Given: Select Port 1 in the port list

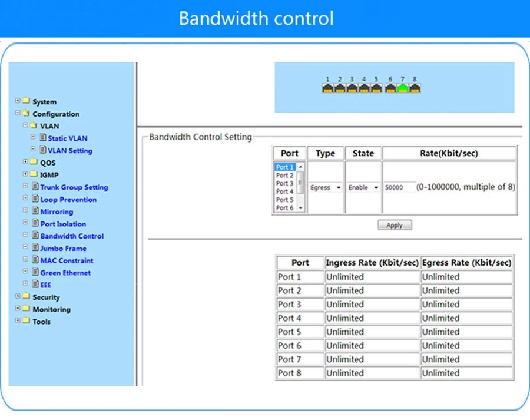Looking at the screenshot, I should coord(285,167).
